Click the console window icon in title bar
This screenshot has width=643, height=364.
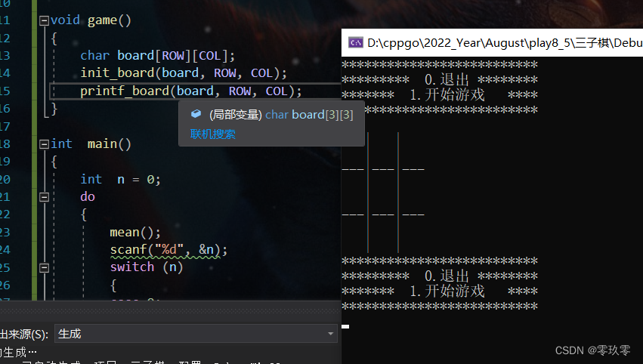[x=356, y=42]
